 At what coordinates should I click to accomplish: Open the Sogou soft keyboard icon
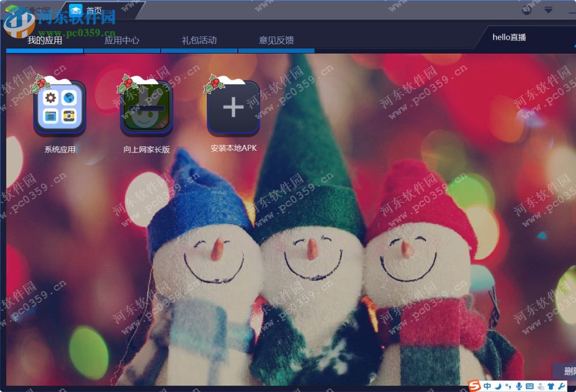[529, 386]
